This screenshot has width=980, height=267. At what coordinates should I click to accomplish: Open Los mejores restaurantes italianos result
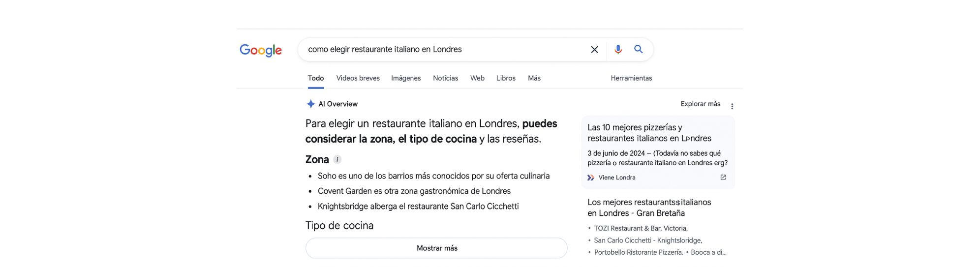[x=649, y=208]
